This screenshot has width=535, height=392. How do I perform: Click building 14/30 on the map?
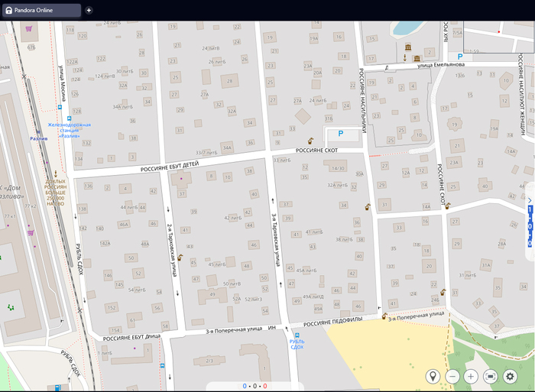click(x=338, y=168)
